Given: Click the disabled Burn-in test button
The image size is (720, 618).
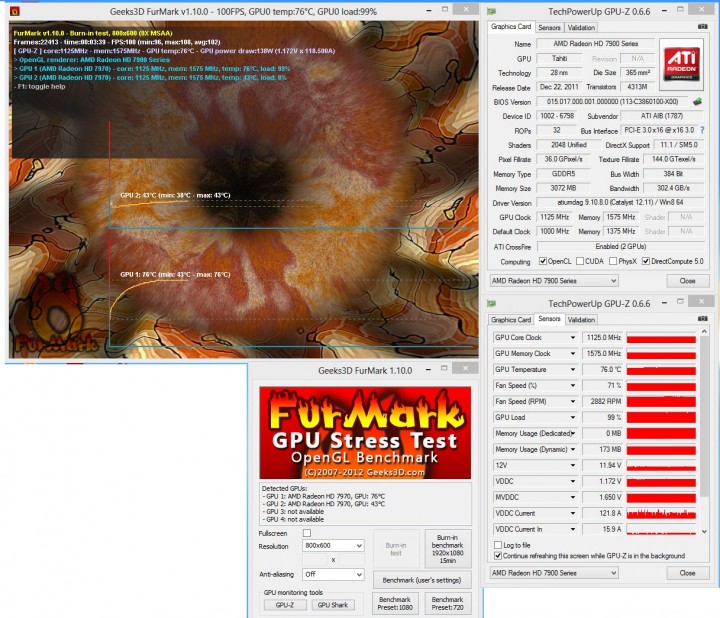Looking at the screenshot, I should point(396,549).
